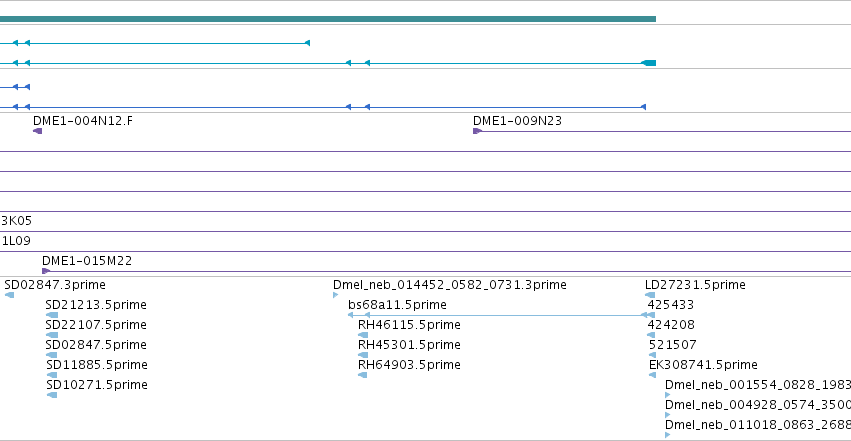Select the RH45301.5prime label

click(x=409, y=344)
